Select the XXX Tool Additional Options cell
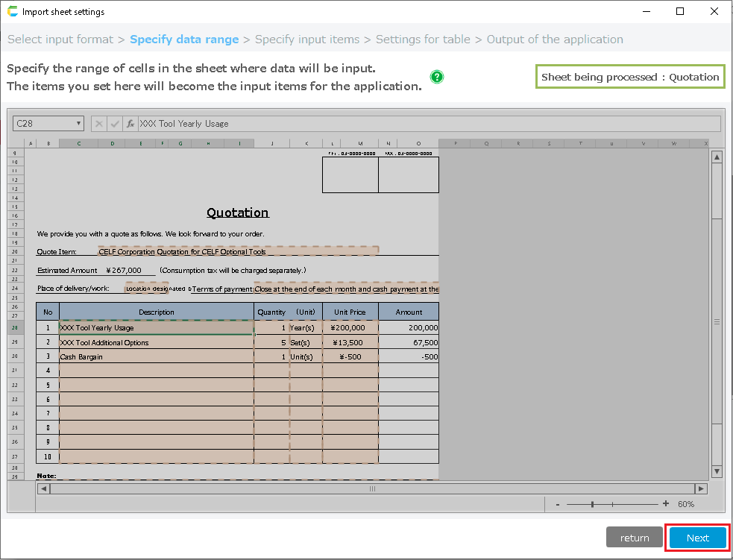 point(156,342)
